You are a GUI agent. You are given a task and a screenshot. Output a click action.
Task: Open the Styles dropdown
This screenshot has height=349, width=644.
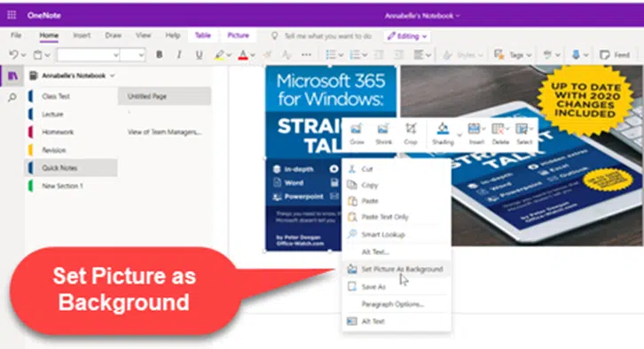463,55
